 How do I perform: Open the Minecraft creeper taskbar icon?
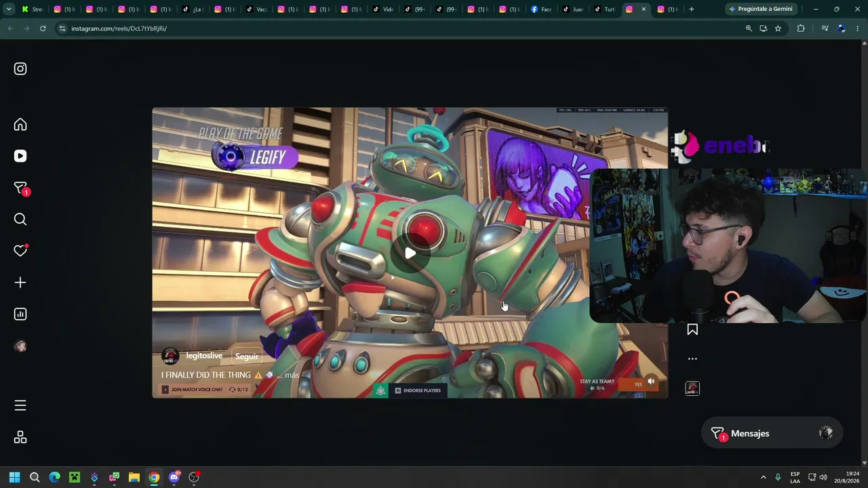(x=75, y=477)
